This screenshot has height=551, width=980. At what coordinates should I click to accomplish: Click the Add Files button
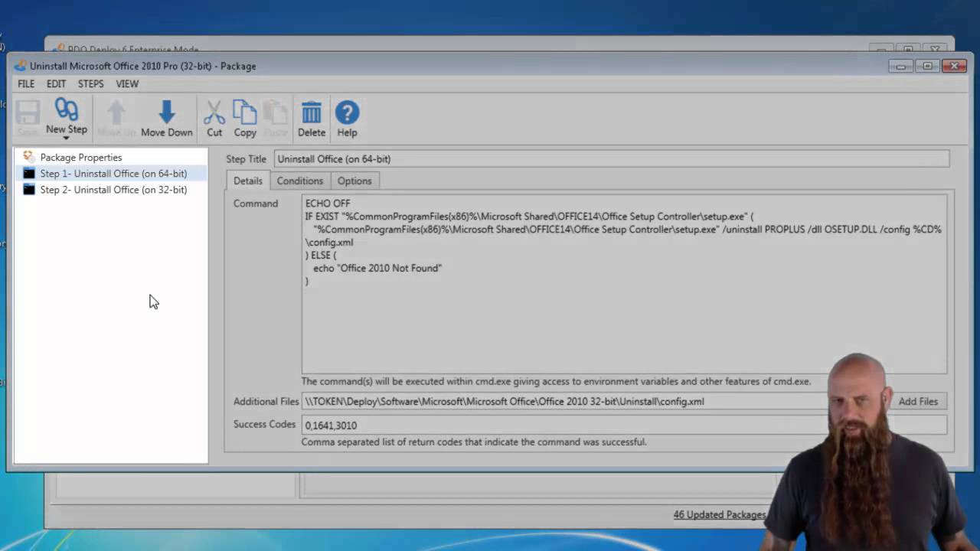pyautogui.click(x=918, y=401)
